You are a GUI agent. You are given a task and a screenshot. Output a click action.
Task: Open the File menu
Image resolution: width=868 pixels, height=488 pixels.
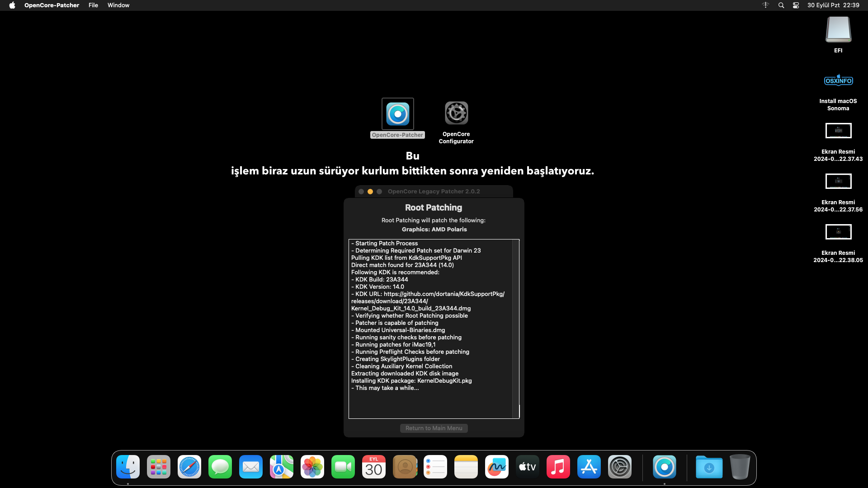pos(93,5)
